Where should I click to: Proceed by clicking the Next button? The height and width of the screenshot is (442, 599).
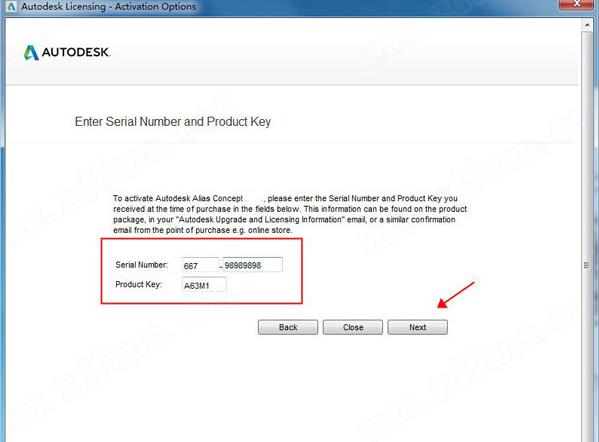tap(418, 327)
